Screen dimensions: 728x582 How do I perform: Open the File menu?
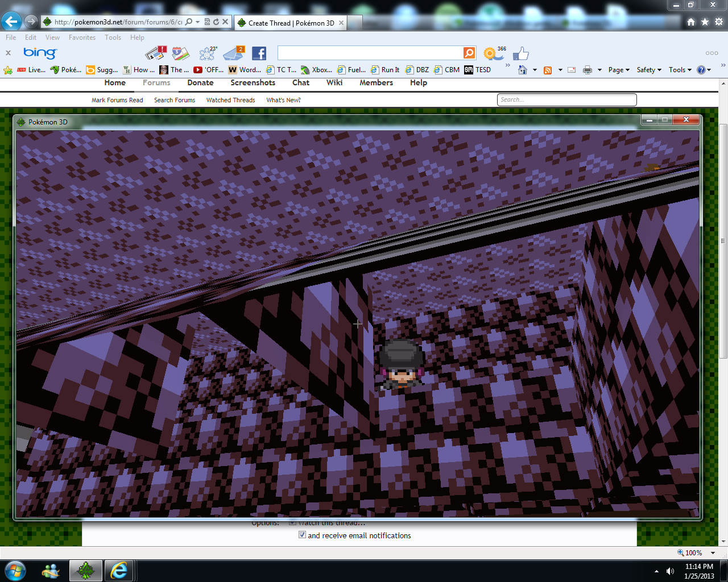click(x=11, y=38)
